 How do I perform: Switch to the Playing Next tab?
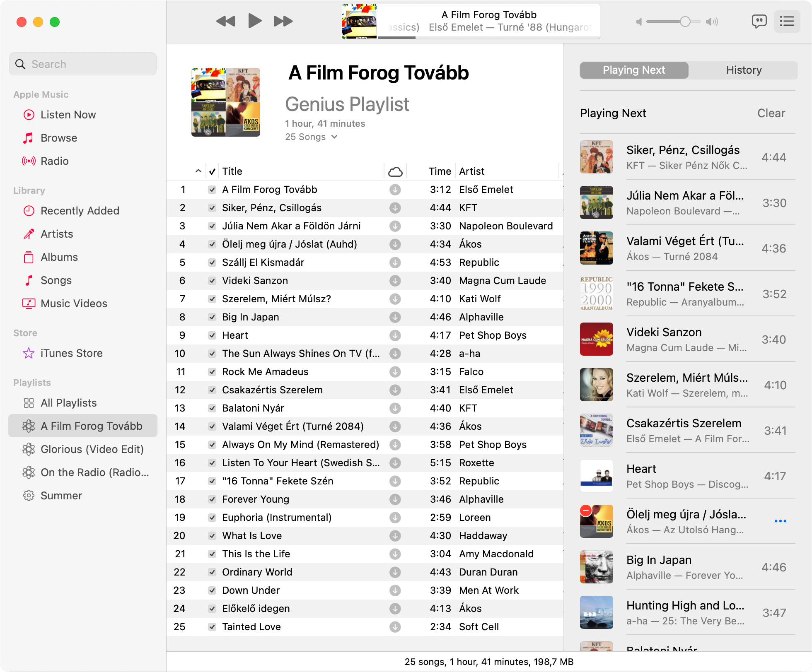point(634,70)
